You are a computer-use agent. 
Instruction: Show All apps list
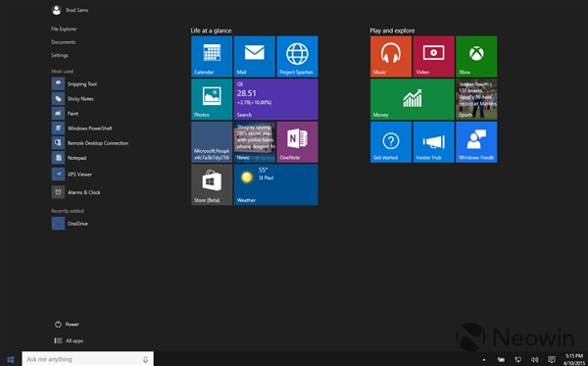tap(69, 340)
